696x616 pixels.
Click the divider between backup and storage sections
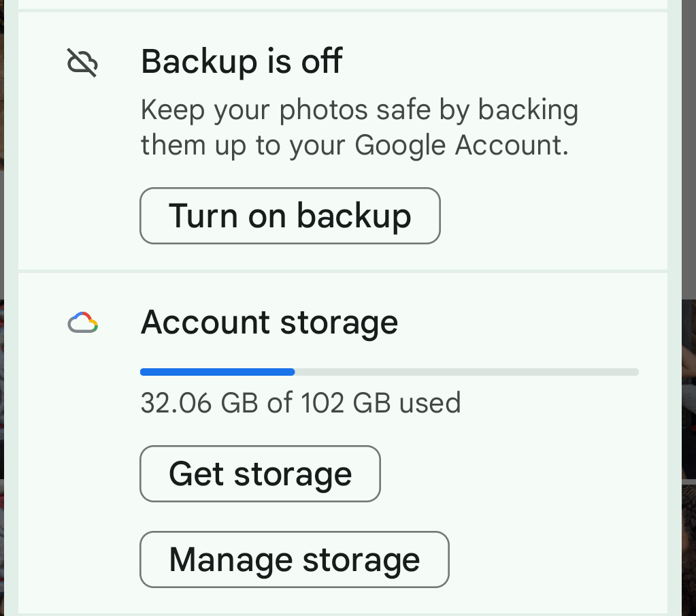coord(340,270)
